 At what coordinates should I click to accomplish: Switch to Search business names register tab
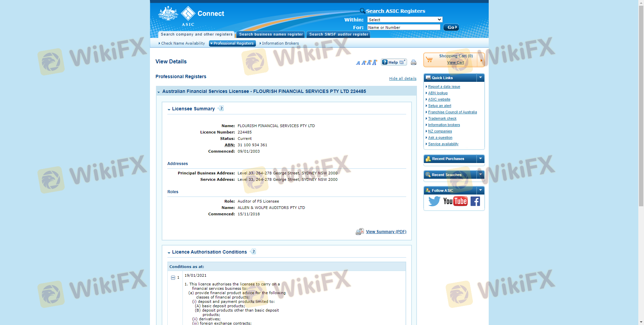pos(271,34)
